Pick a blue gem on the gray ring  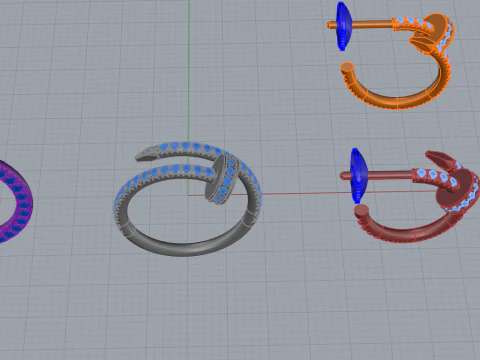tap(185, 146)
